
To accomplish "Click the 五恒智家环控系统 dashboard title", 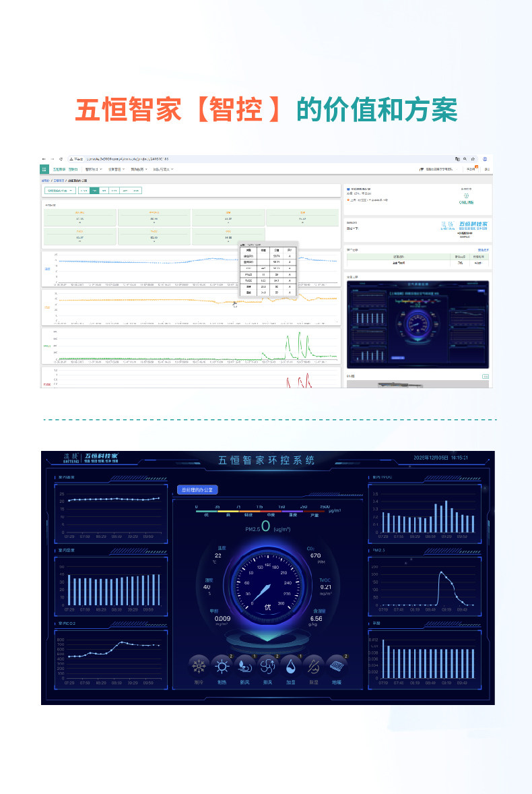I will tap(267, 460).
